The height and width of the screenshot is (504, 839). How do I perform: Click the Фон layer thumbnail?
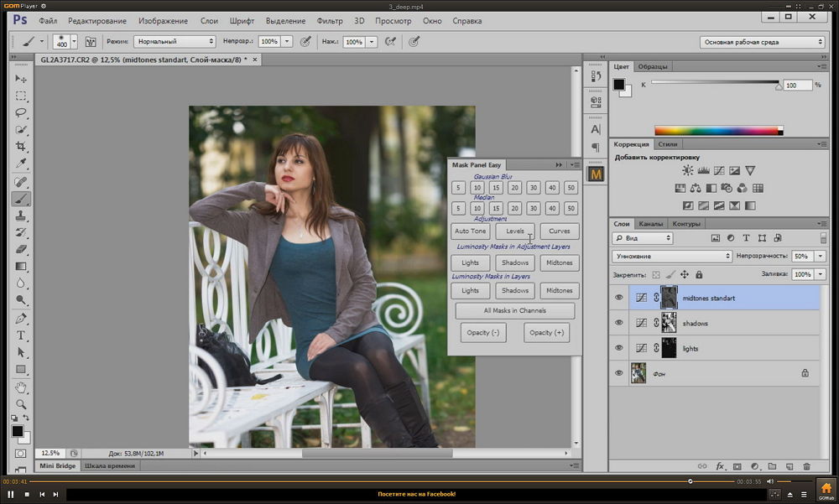coord(638,373)
